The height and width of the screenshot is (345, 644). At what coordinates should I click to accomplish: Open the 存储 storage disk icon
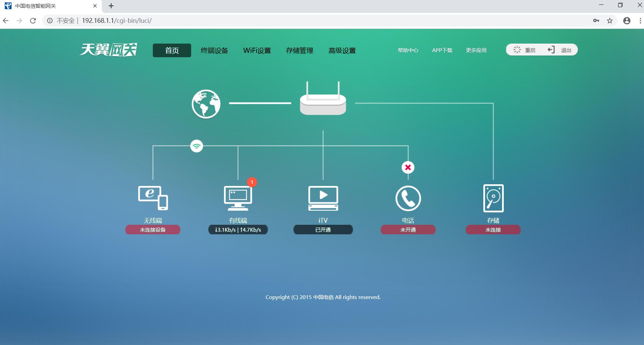tap(493, 198)
